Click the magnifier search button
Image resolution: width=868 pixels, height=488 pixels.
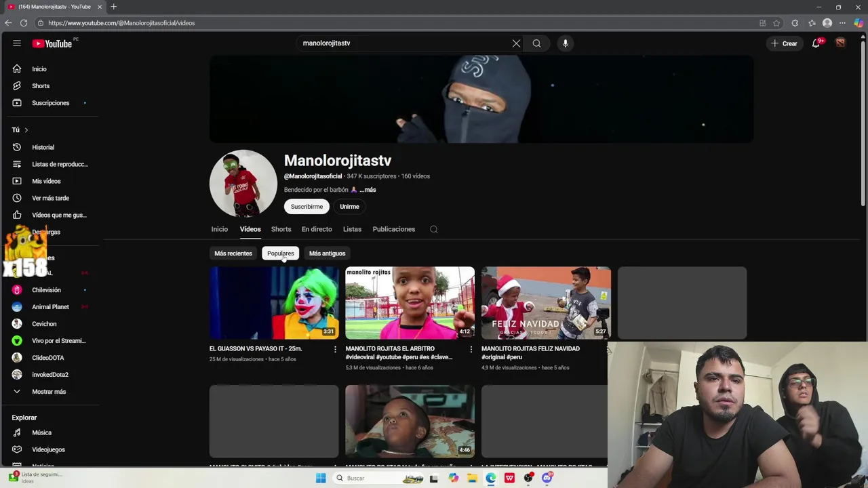(536, 43)
